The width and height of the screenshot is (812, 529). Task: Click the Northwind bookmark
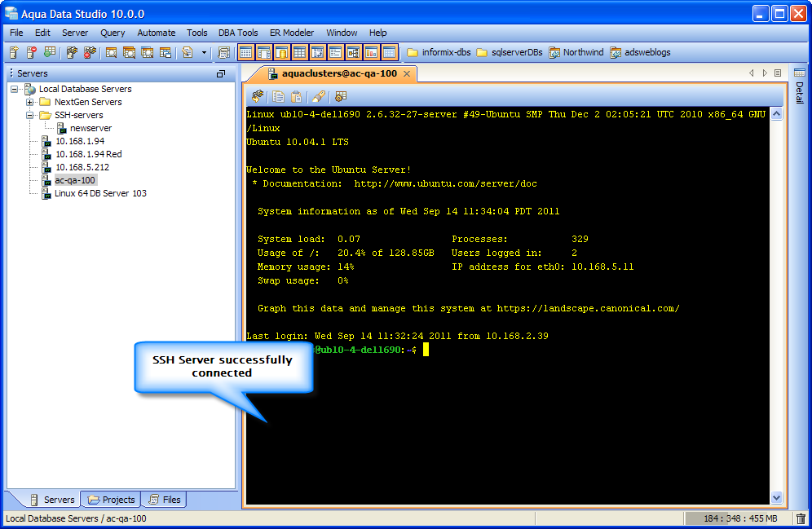[x=576, y=52]
